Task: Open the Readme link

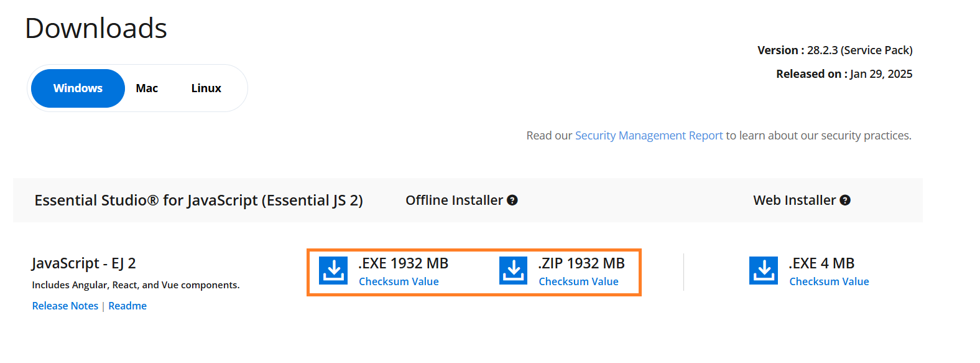Action: tap(127, 306)
